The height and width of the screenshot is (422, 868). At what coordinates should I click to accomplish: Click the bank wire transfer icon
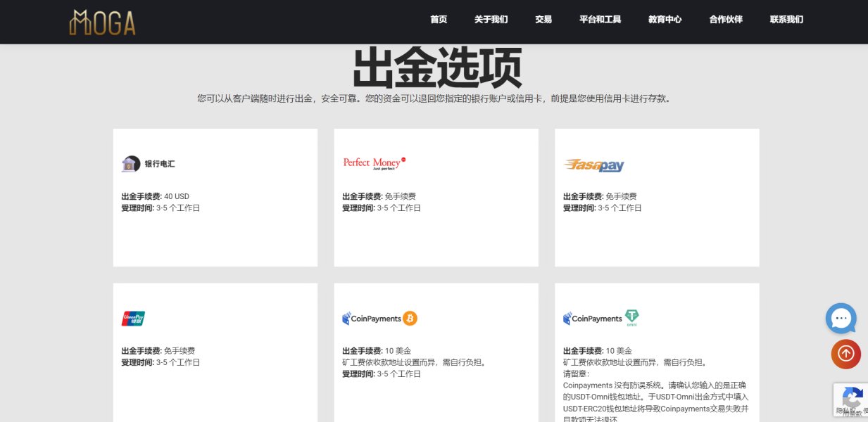pyautogui.click(x=130, y=164)
